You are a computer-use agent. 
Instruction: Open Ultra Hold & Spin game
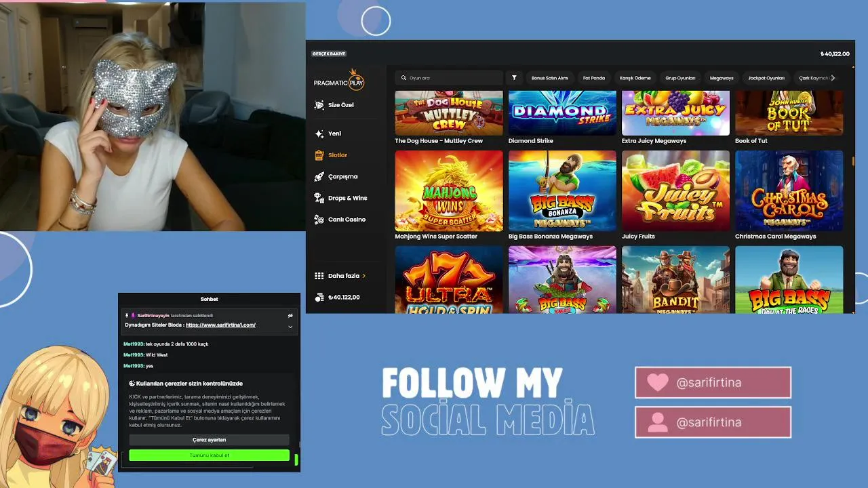point(449,279)
